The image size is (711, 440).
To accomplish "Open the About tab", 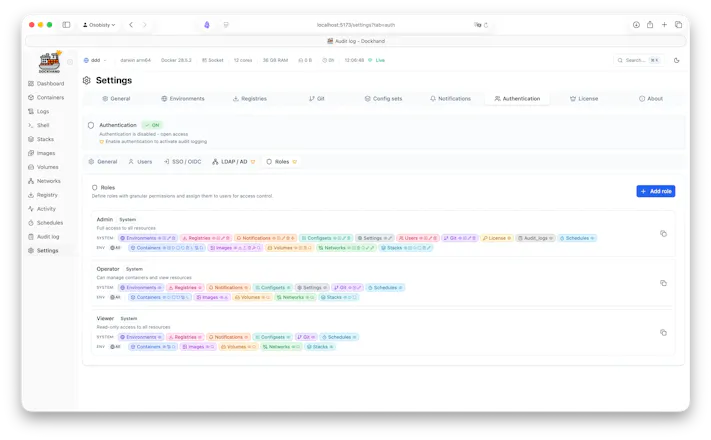I will [x=651, y=99].
